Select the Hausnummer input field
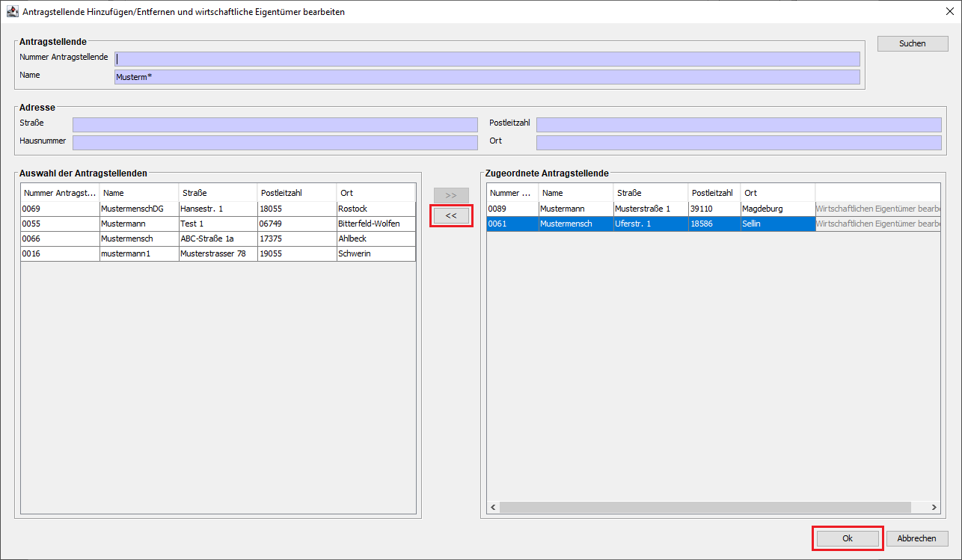 tap(275, 143)
